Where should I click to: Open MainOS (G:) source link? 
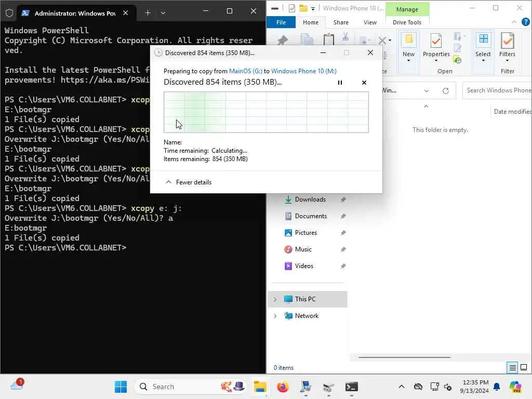click(x=246, y=71)
